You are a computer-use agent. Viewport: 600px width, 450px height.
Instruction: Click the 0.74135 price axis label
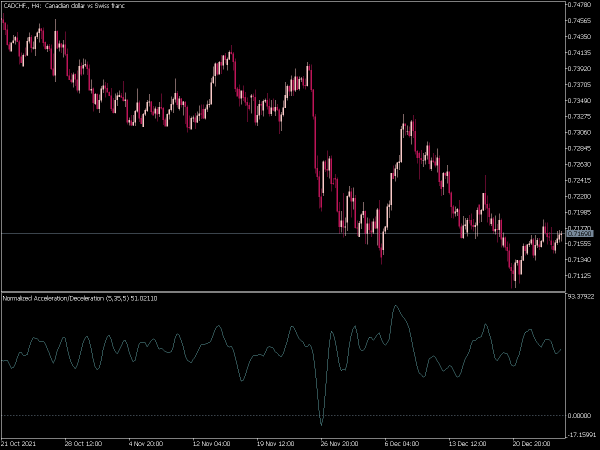[x=580, y=52]
